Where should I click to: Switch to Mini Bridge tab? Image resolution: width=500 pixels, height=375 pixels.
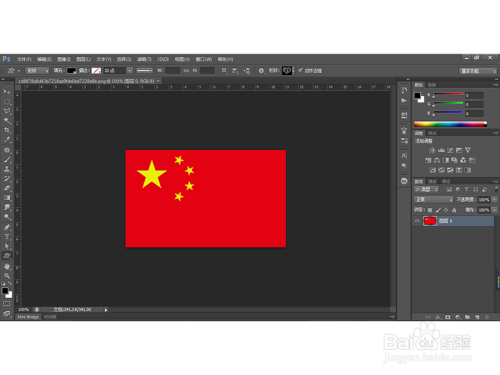point(28,317)
